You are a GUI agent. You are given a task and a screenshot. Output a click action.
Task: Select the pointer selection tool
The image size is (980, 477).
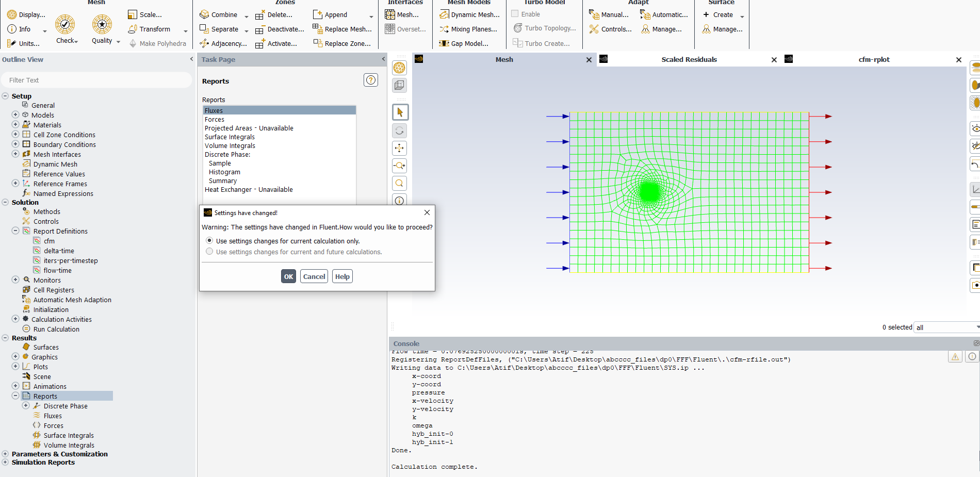coord(399,112)
